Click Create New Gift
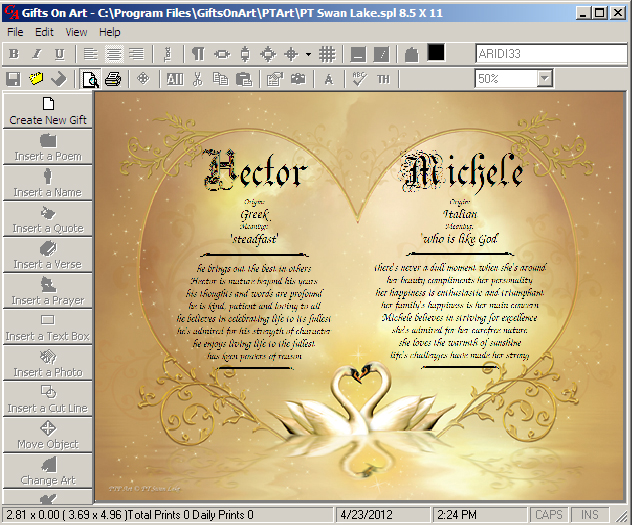632x525 pixels. 48,111
